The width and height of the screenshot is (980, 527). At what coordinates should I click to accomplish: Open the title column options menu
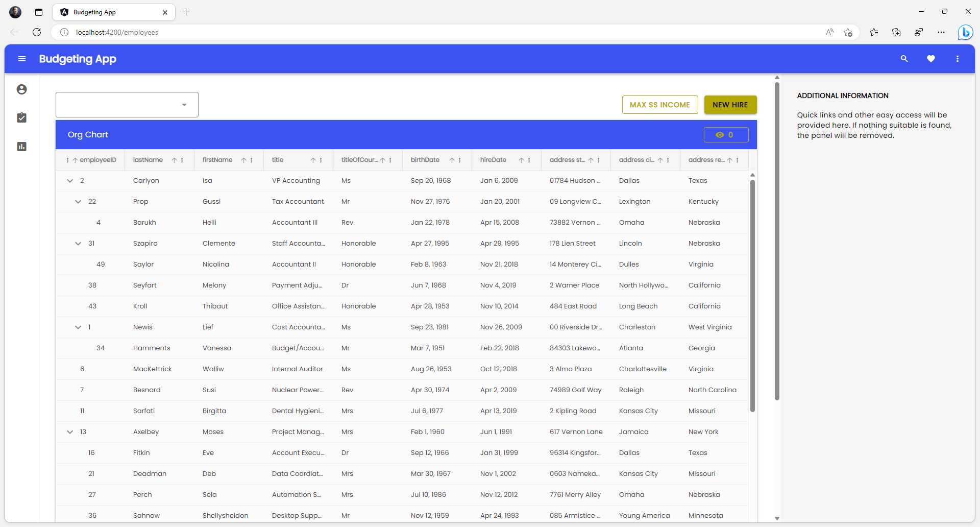point(321,160)
